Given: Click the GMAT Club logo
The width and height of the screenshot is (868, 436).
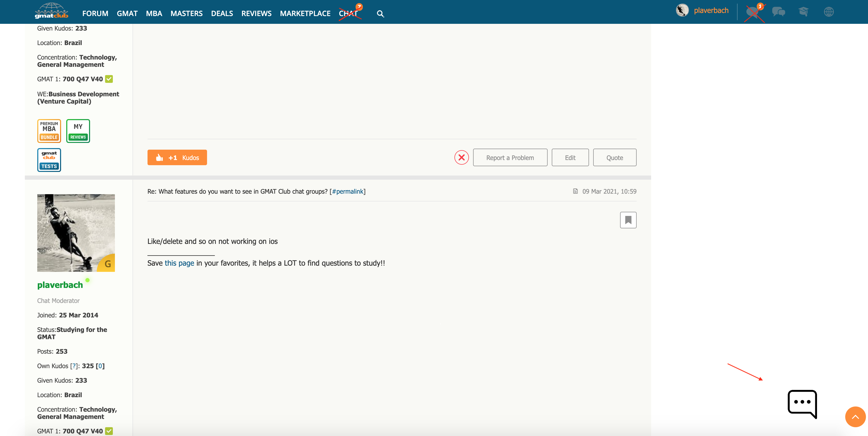Looking at the screenshot, I should (52, 11).
